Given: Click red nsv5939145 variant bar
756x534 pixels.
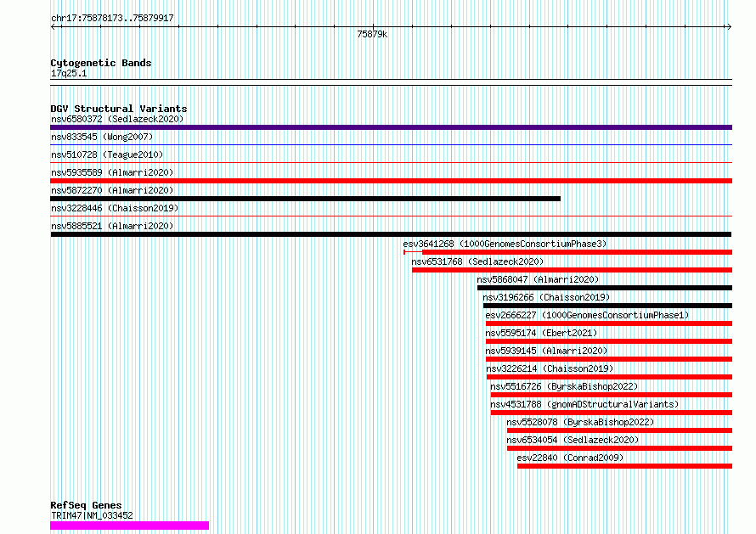Looking at the screenshot, I should point(609,359).
